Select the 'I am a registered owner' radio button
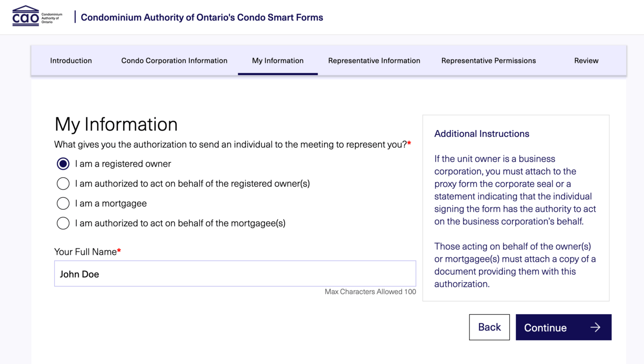The height and width of the screenshot is (364, 644). point(63,164)
